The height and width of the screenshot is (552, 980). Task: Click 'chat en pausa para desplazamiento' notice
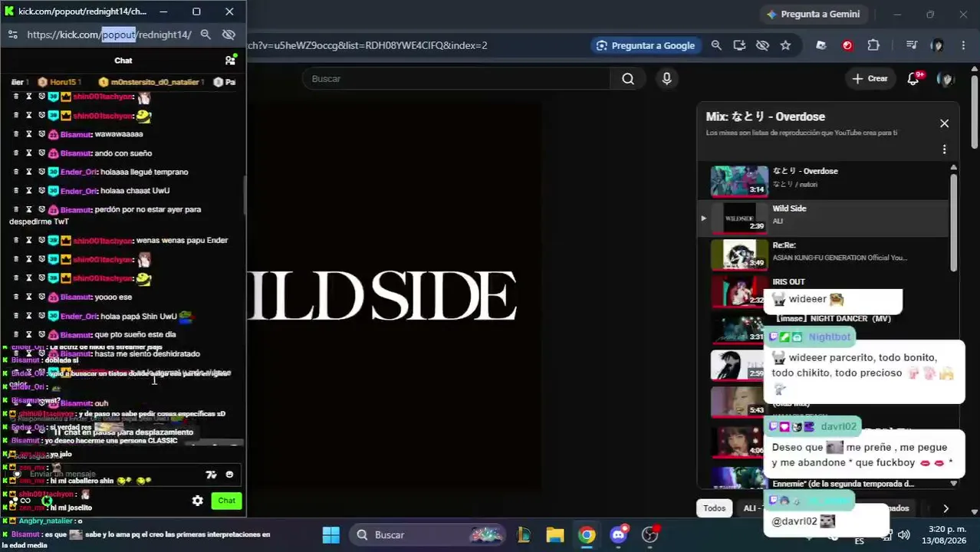[123, 432]
